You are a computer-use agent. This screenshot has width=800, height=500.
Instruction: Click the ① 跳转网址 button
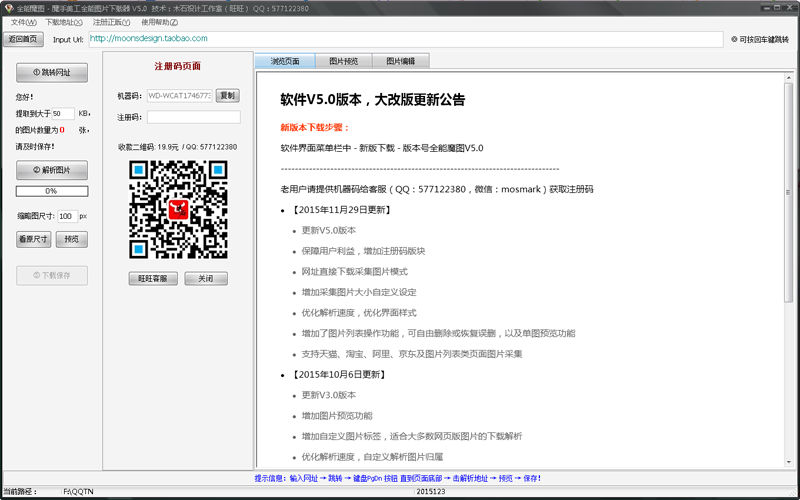coord(51,73)
